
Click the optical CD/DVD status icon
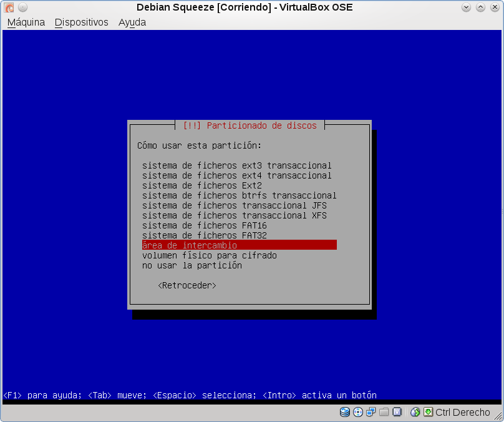point(358,412)
